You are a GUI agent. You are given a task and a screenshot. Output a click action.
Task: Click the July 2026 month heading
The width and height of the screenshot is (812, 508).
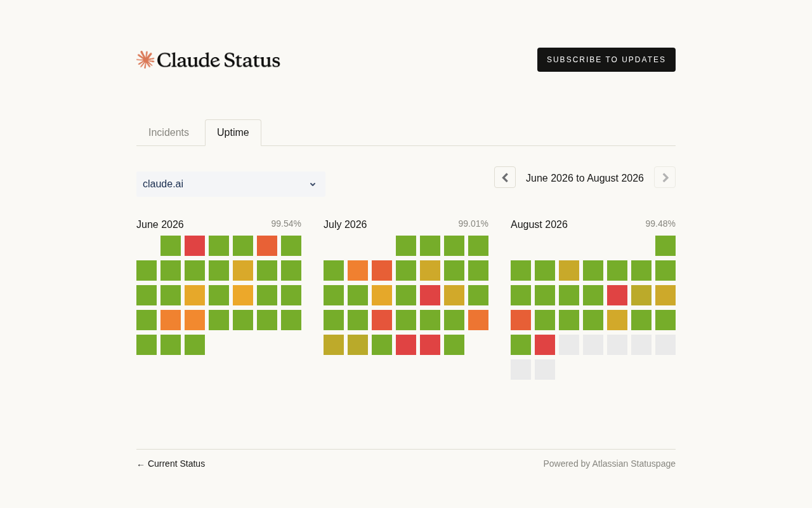tap(345, 224)
